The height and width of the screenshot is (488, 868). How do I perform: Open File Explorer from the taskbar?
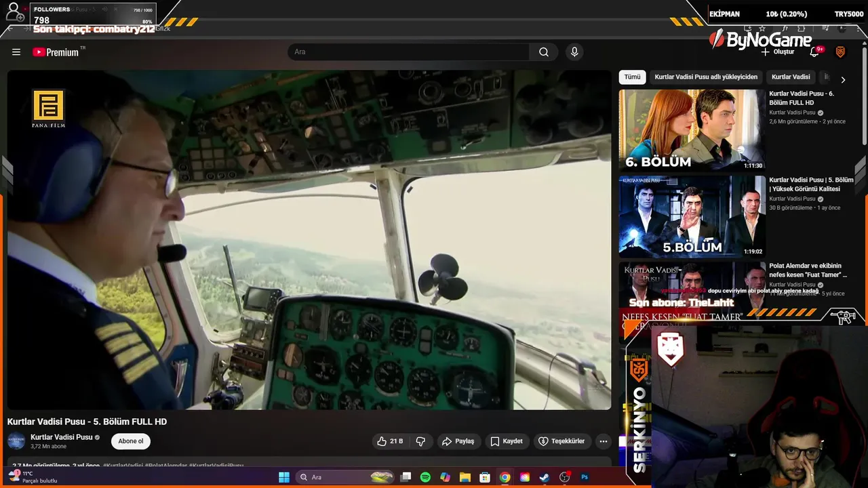click(465, 477)
